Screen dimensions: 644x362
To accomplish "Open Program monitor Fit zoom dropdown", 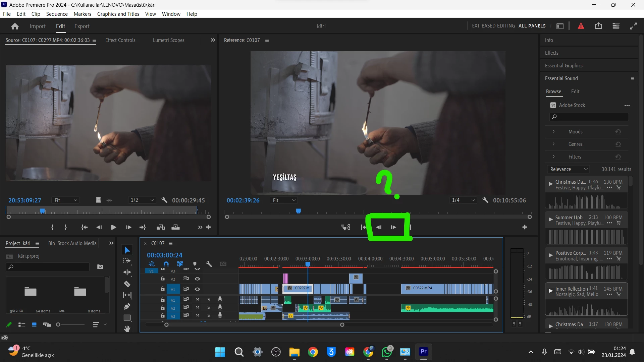I will point(284,200).
